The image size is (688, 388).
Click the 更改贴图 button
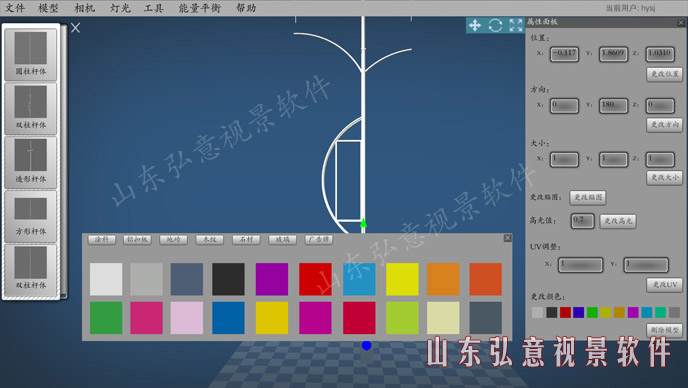[588, 198]
